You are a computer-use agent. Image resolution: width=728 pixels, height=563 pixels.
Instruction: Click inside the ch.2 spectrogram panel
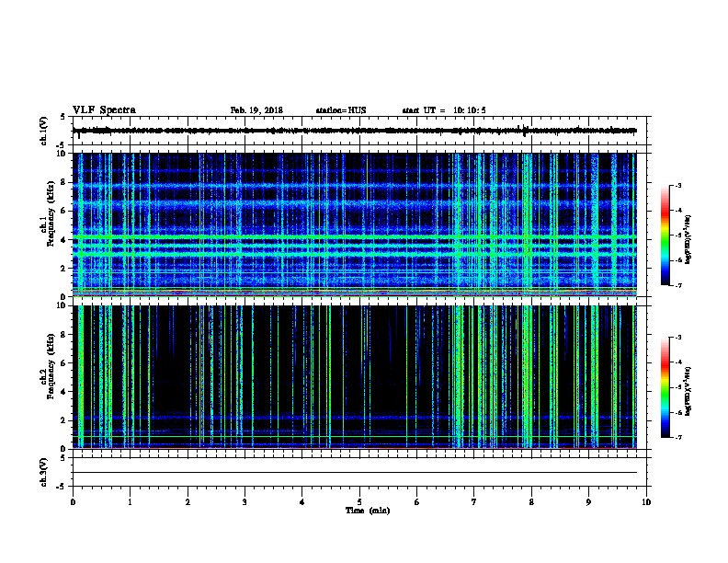(355, 377)
